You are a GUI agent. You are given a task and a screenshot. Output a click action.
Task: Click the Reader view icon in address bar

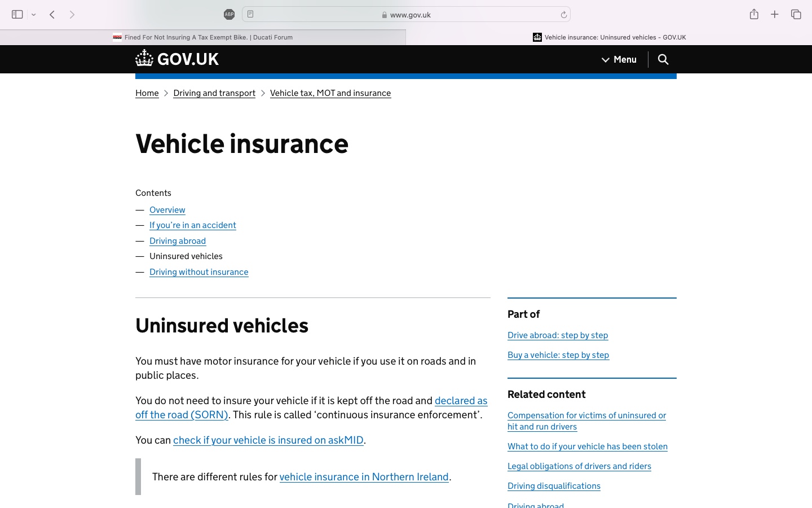coord(250,15)
